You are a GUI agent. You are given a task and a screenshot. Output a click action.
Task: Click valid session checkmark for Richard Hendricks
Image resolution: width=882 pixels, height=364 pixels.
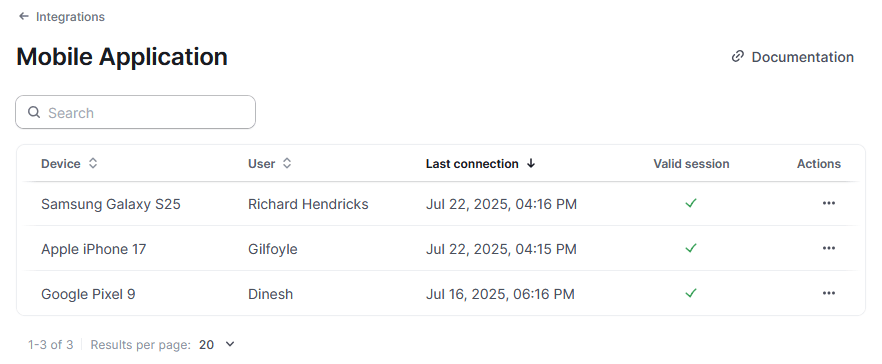[691, 203]
